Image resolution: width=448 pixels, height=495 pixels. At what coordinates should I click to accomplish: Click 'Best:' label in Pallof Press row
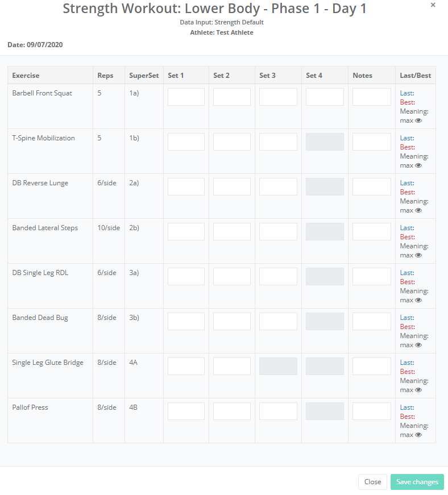[407, 417]
